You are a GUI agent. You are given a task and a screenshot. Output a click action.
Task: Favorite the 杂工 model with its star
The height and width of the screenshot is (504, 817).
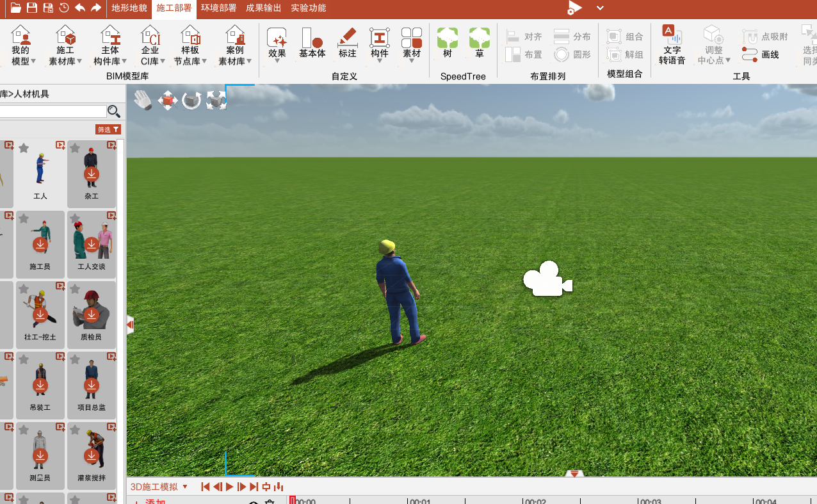pos(75,148)
